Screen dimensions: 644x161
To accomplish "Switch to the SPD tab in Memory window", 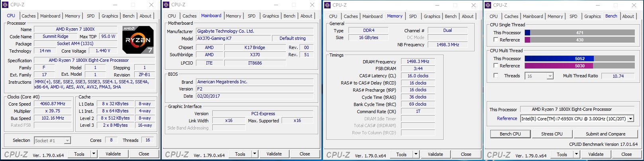I will [413, 16].
